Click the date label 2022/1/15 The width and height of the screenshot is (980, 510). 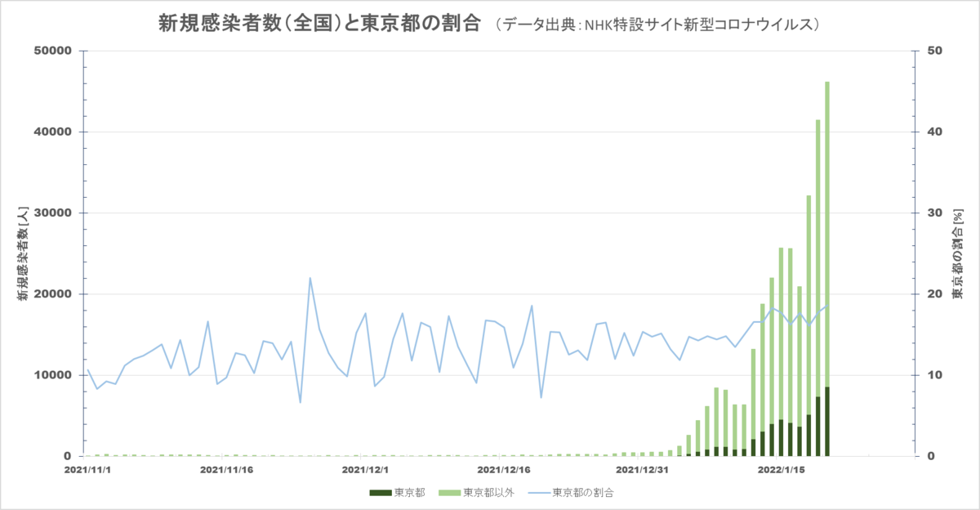[x=782, y=470]
